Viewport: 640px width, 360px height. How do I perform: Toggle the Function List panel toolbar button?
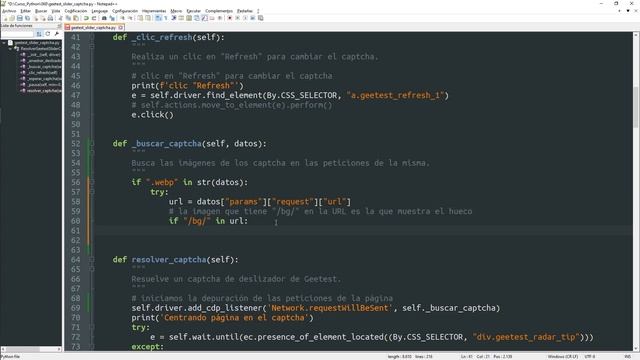pyautogui.click(x=204, y=18)
